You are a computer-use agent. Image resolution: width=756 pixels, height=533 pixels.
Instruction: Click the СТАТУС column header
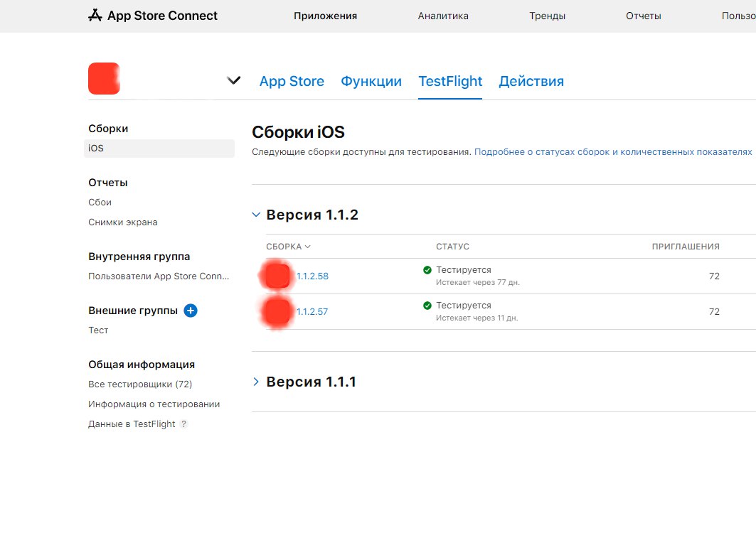point(453,247)
